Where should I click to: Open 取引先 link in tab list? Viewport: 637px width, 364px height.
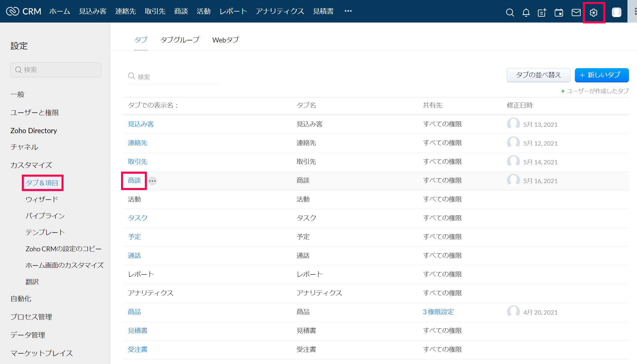click(138, 162)
